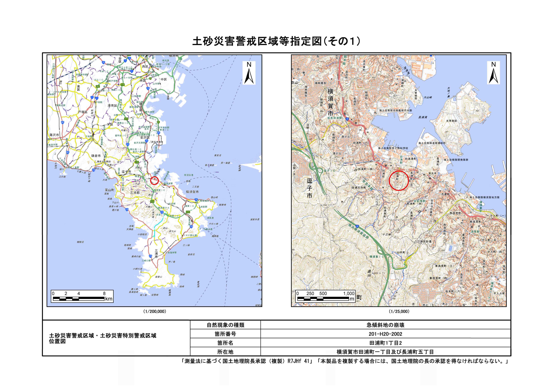The width and height of the screenshot is (555, 392).
Task: Select the location number 201-H20-2002
Action: [385, 334]
